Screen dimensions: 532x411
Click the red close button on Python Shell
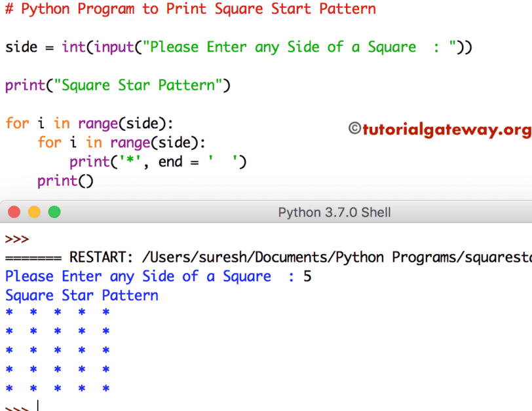pos(14,212)
